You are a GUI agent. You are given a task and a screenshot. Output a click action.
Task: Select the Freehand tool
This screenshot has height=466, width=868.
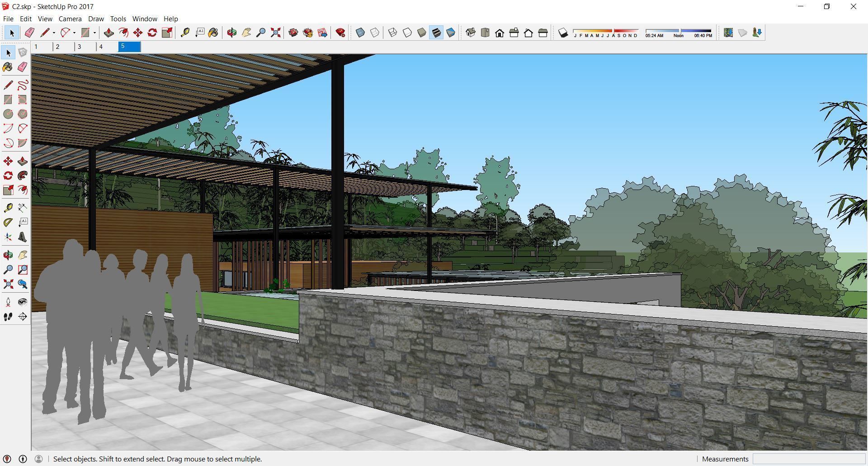[23, 85]
